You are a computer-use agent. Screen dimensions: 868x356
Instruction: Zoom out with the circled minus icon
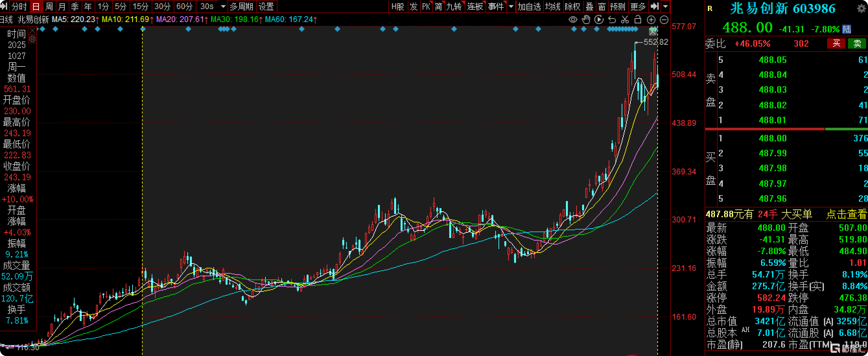tap(664, 20)
